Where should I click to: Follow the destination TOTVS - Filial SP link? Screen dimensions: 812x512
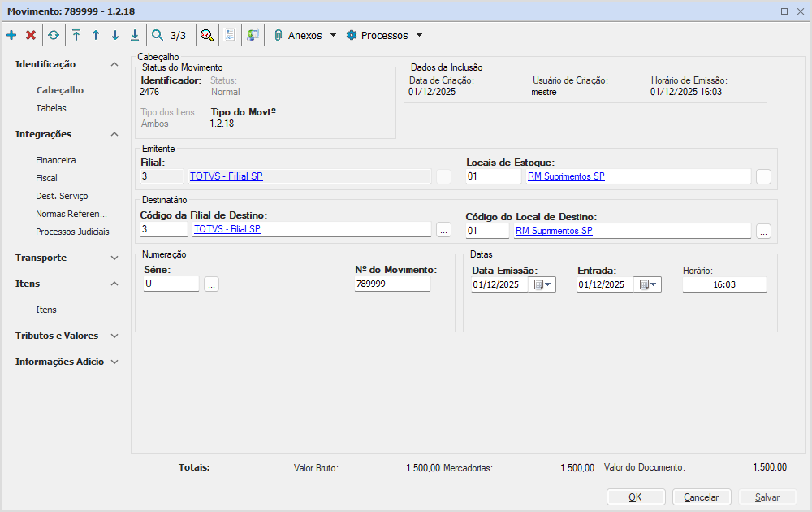pos(227,229)
